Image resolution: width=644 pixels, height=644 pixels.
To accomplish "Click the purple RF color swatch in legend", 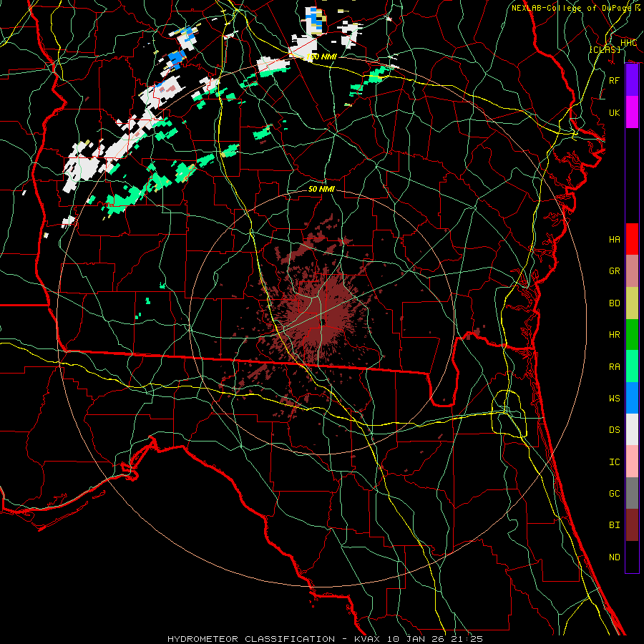I will coord(632,80).
